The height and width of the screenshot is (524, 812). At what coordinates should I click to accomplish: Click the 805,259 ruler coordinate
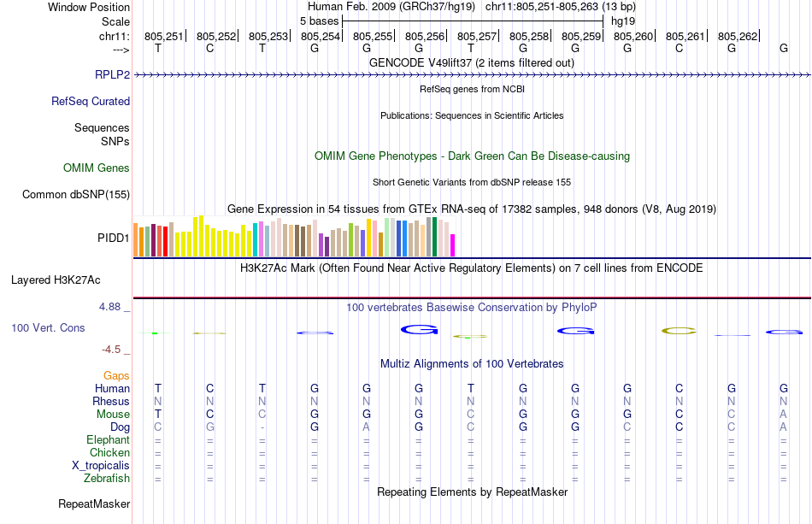[x=581, y=36]
